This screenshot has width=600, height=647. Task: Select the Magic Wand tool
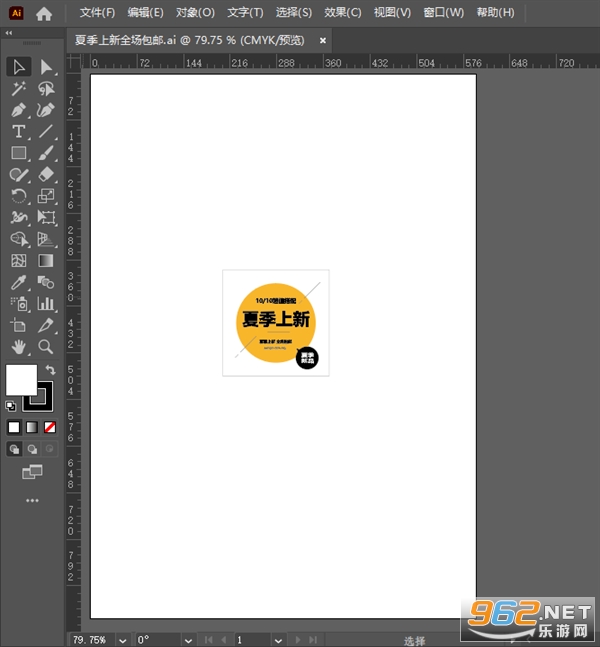pyautogui.click(x=19, y=88)
